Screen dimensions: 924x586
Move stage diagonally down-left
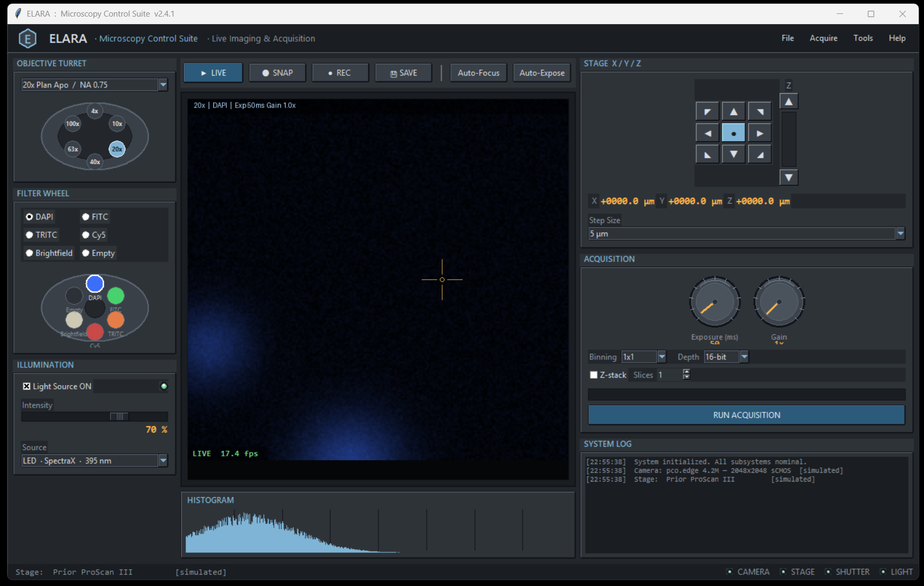707,154
